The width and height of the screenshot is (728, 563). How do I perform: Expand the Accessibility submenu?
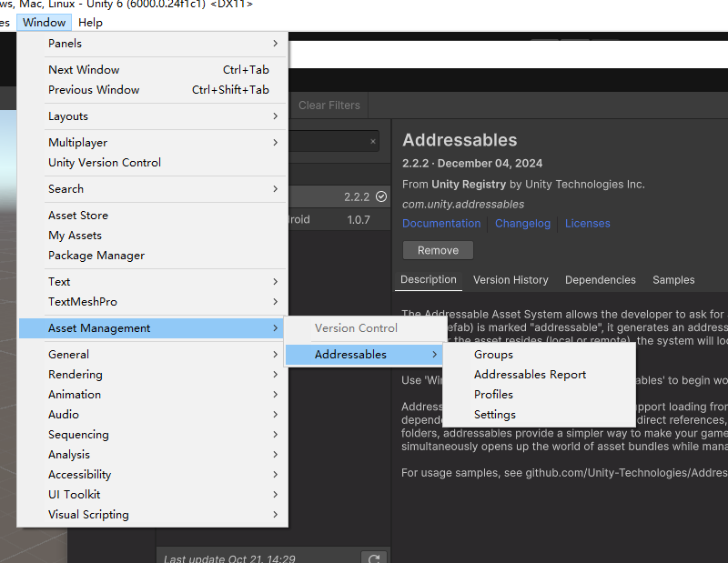click(x=152, y=475)
